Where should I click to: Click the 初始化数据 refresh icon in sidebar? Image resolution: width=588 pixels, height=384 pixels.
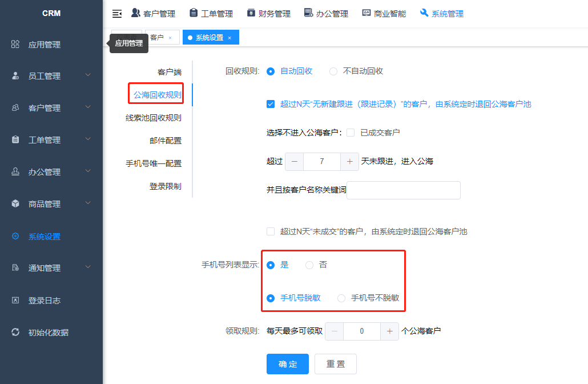pos(15,332)
